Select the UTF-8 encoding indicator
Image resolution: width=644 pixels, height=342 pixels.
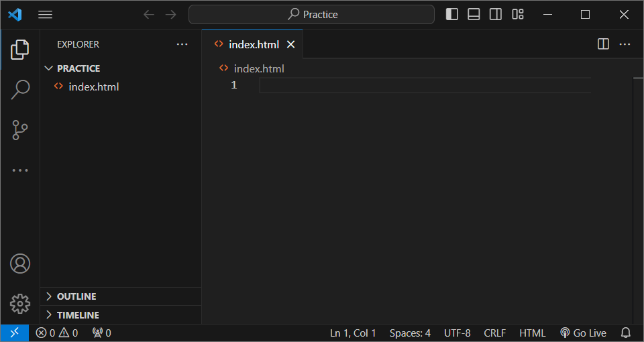(457, 333)
